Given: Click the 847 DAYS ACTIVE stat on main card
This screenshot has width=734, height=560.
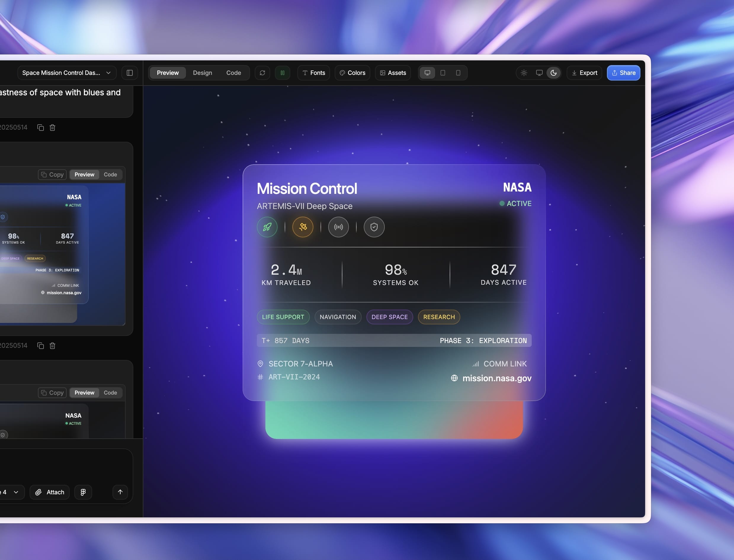Looking at the screenshot, I should tap(504, 275).
